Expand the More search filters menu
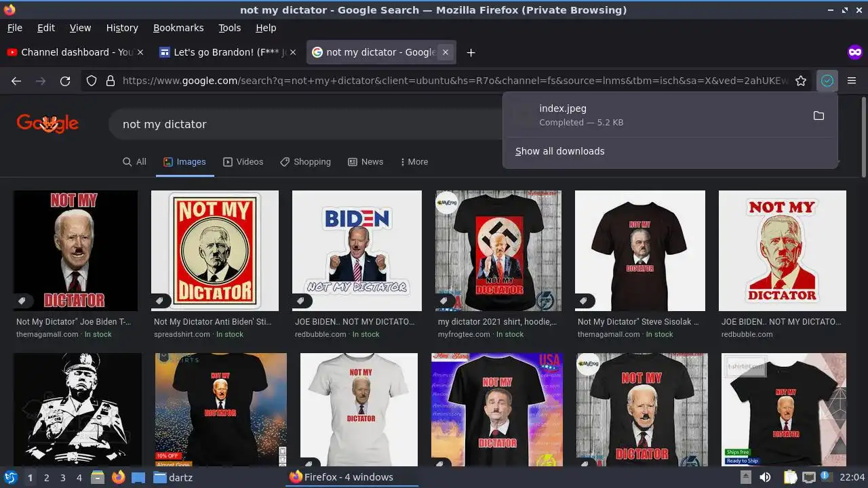 pos(414,162)
